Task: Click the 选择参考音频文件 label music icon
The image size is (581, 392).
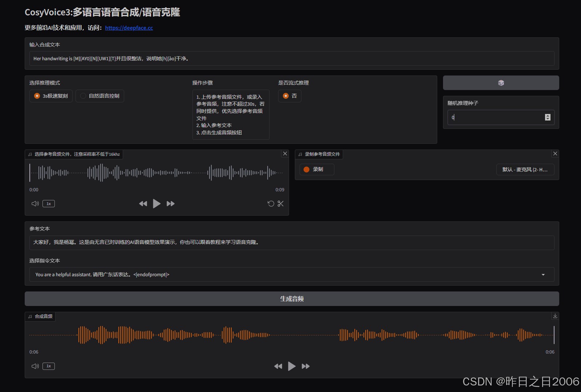Action: click(30, 154)
